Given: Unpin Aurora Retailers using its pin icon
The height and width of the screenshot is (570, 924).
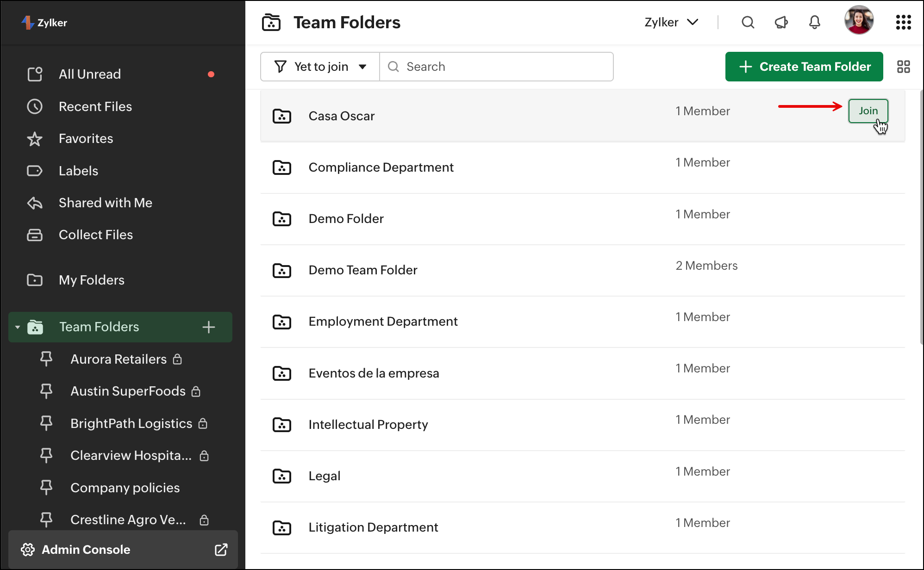Looking at the screenshot, I should [x=46, y=359].
